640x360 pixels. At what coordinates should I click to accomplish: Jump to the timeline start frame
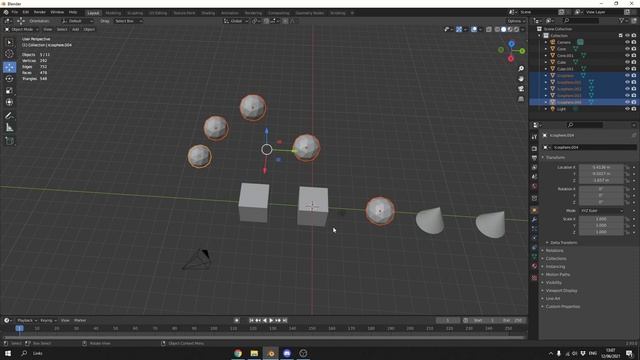click(x=251, y=320)
